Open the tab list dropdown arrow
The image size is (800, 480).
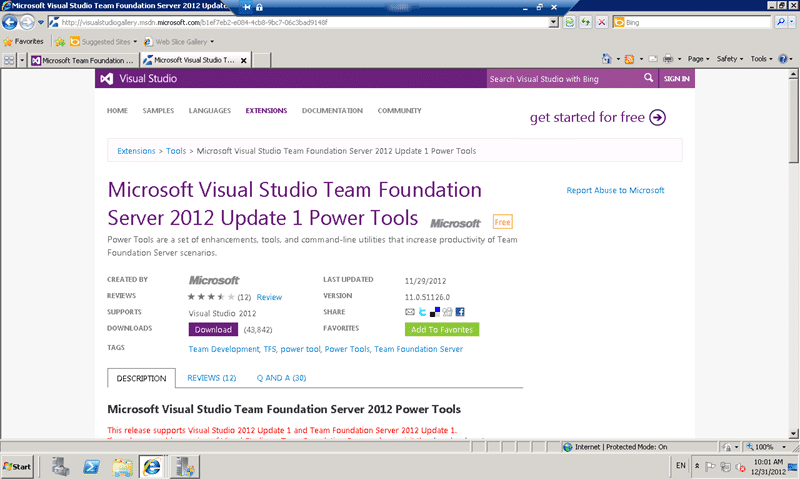[x=22, y=60]
